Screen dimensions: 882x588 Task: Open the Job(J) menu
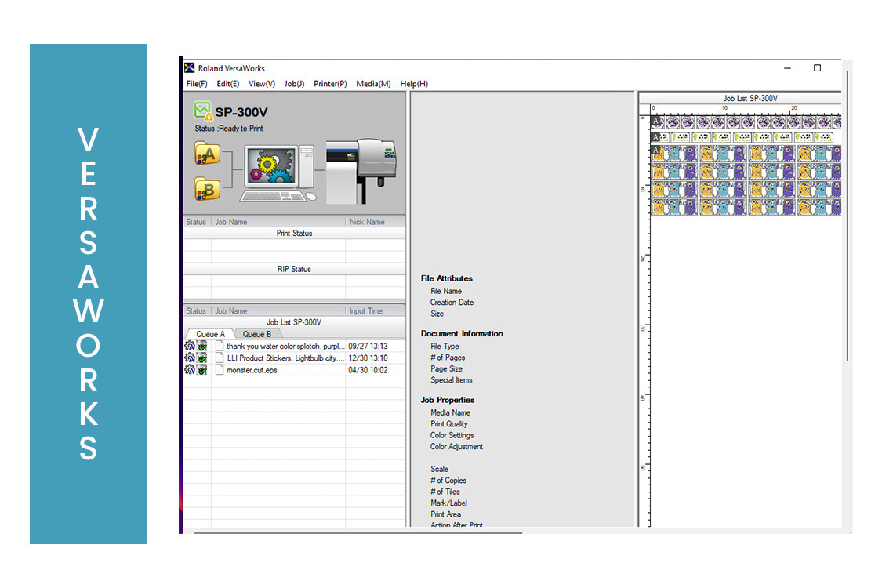pyautogui.click(x=294, y=84)
